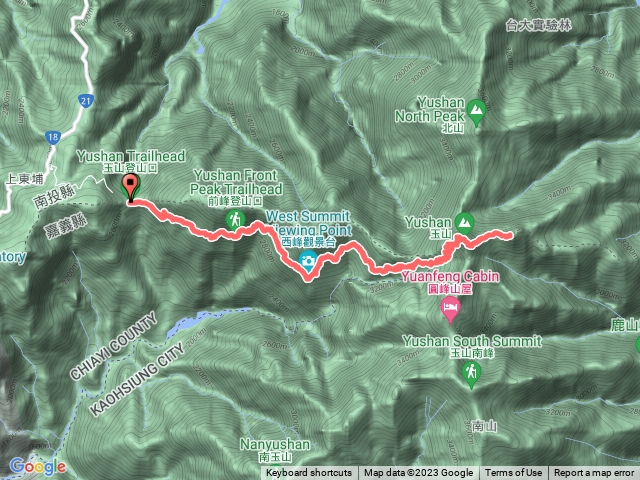Click the red start marker at Yushan Trailhead

coord(131,188)
